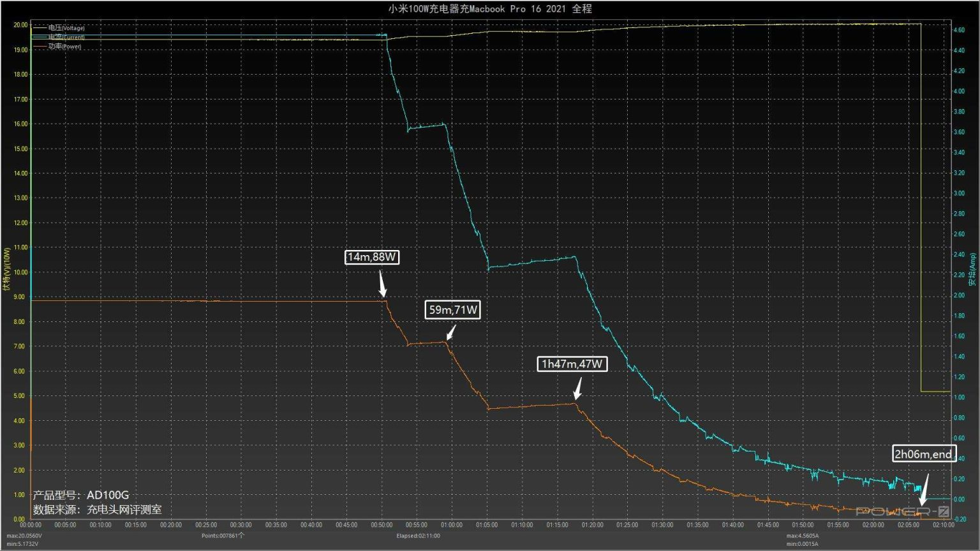Click the 02:00:00 time tick label

tap(873, 525)
